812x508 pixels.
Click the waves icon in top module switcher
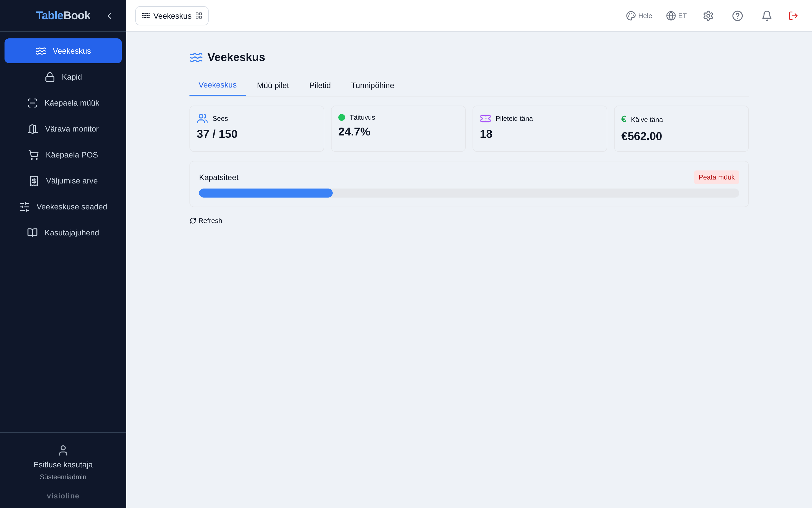tap(145, 16)
